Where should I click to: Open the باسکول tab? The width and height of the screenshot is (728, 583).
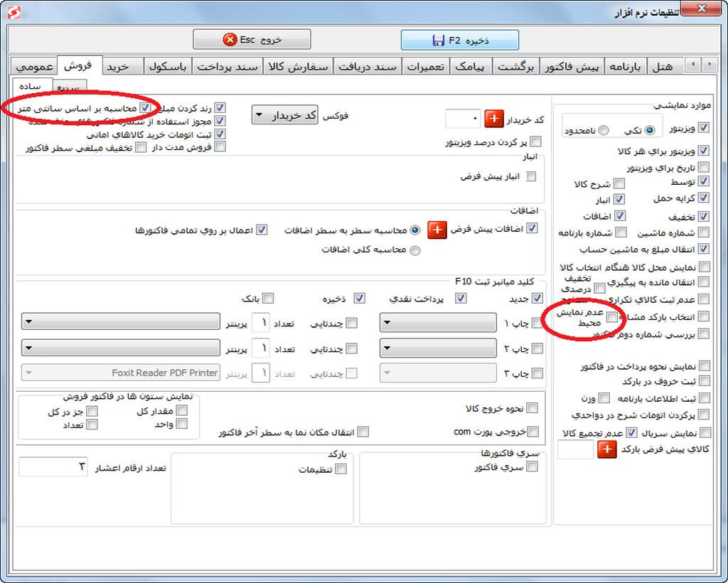[168, 67]
